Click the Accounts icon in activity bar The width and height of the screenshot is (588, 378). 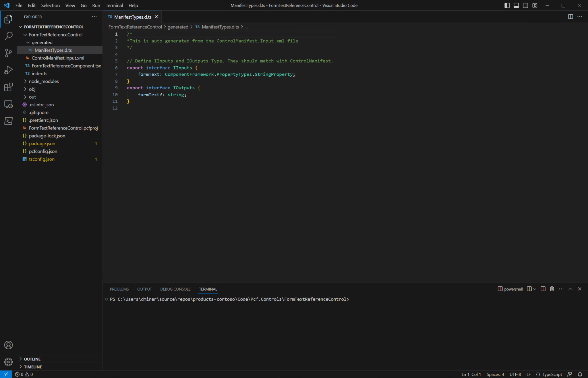pos(8,345)
